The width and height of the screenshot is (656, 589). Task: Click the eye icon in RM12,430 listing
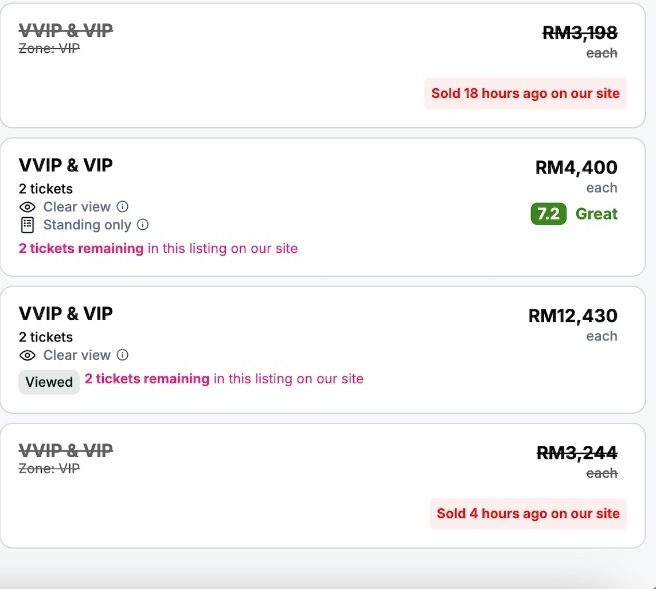pos(28,355)
